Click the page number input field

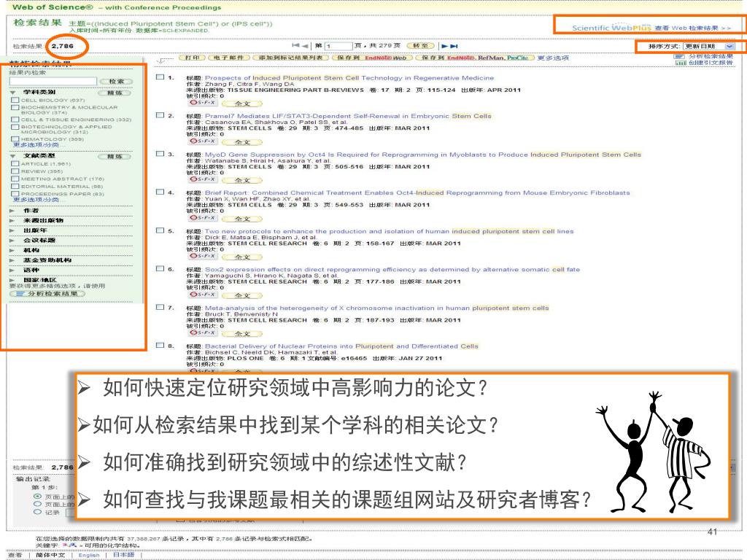pyautogui.click(x=338, y=46)
